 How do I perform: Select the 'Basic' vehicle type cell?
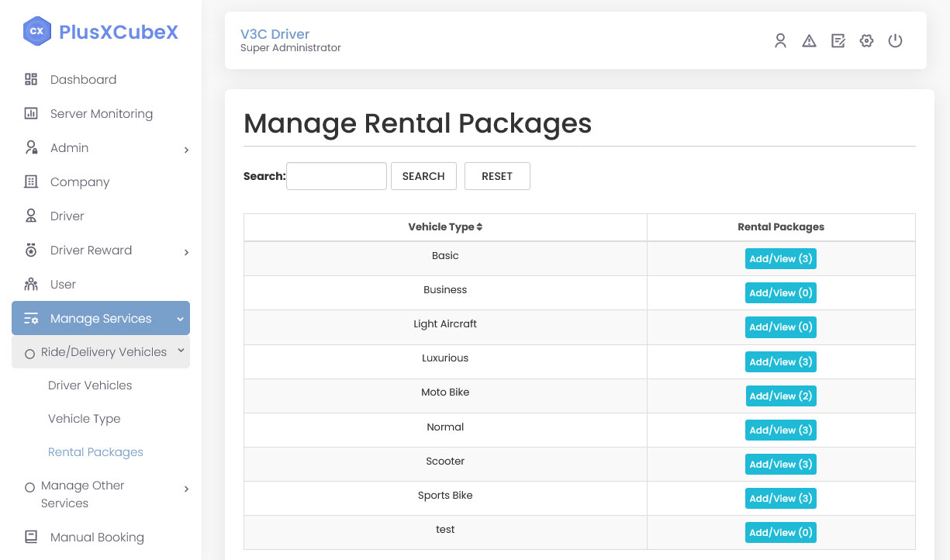(x=445, y=259)
